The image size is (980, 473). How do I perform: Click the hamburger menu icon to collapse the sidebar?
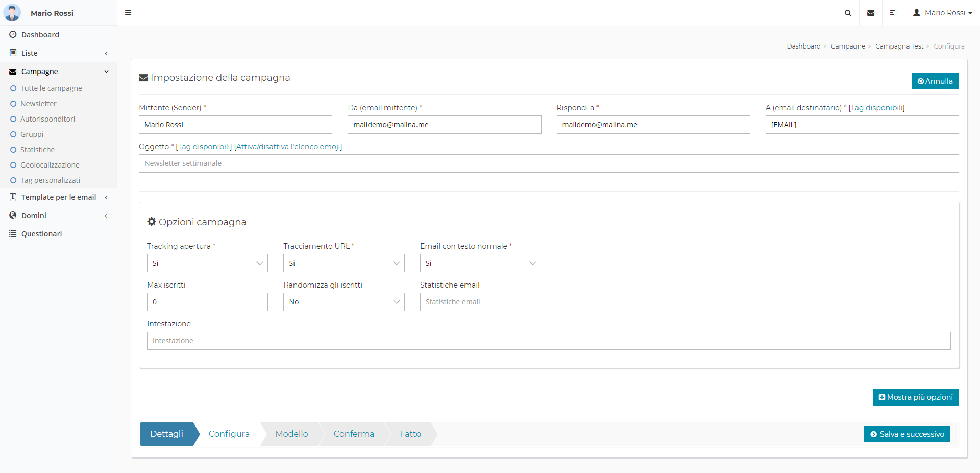(128, 13)
